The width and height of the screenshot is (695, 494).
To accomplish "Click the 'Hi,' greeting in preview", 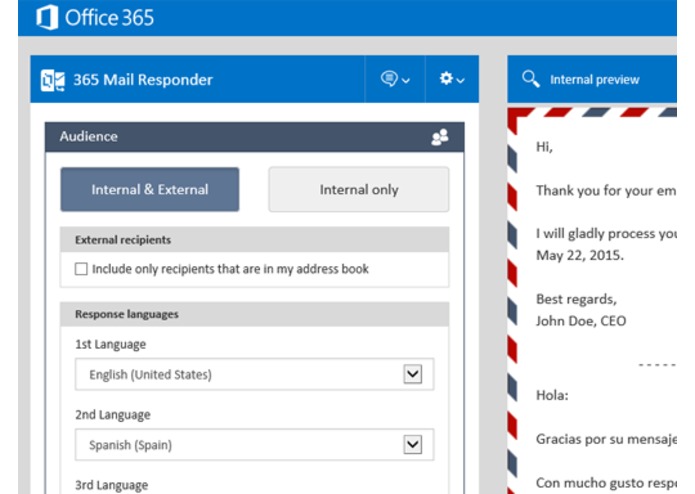I will (544, 147).
